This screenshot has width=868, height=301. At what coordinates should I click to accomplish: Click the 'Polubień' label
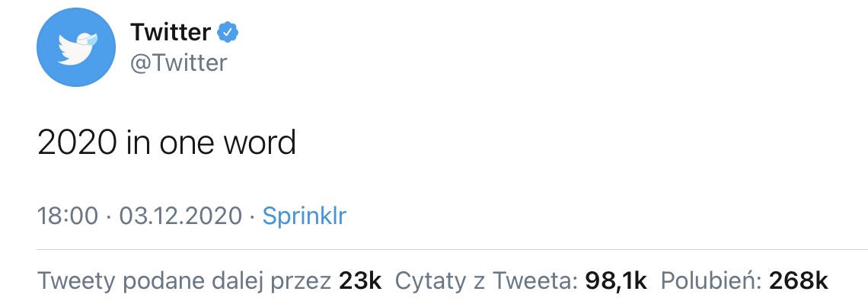click(711, 281)
